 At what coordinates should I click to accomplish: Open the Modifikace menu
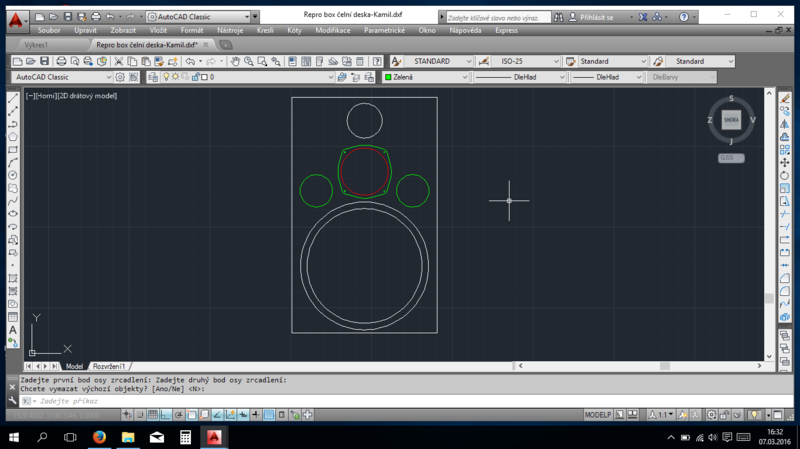click(333, 31)
